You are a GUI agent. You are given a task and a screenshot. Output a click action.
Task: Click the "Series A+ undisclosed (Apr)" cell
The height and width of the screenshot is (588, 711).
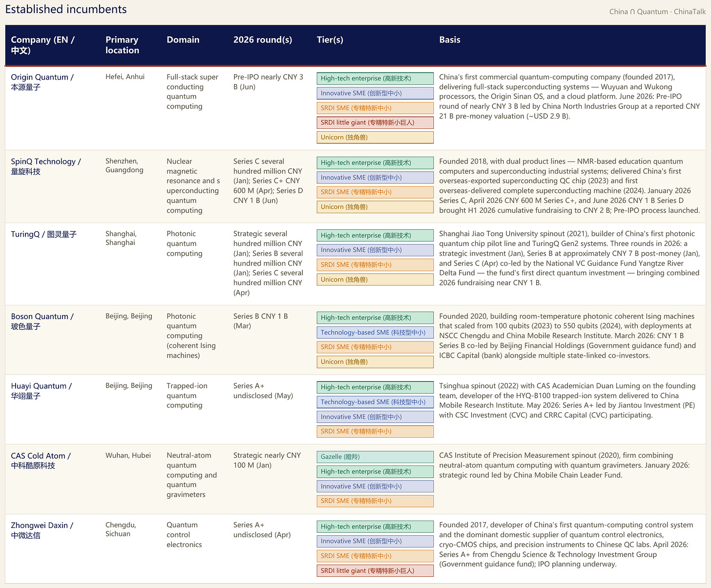[262, 530]
